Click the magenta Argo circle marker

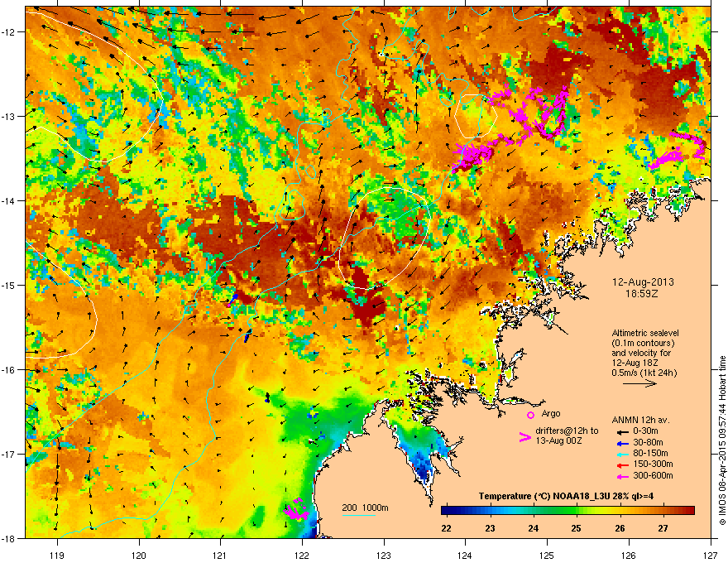(x=530, y=415)
